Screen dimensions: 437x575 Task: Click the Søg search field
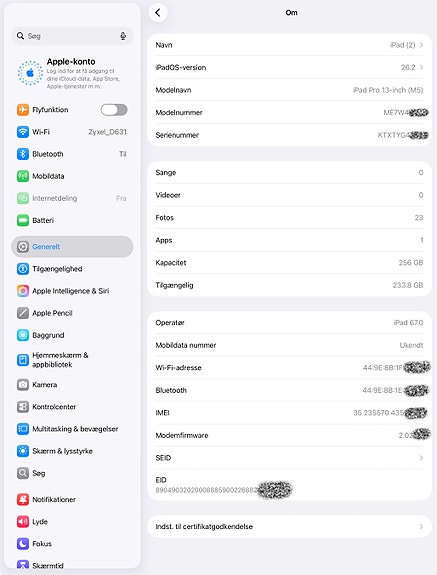tap(72, 36)
